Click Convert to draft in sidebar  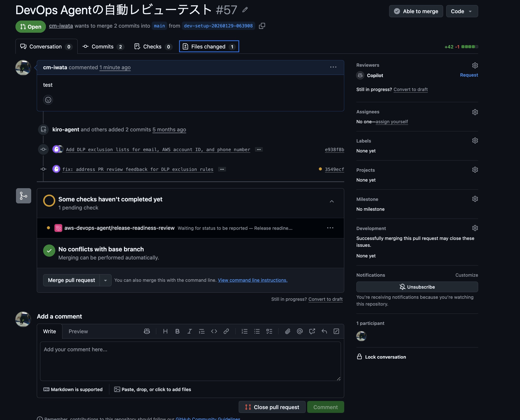(x=410, y=90)
